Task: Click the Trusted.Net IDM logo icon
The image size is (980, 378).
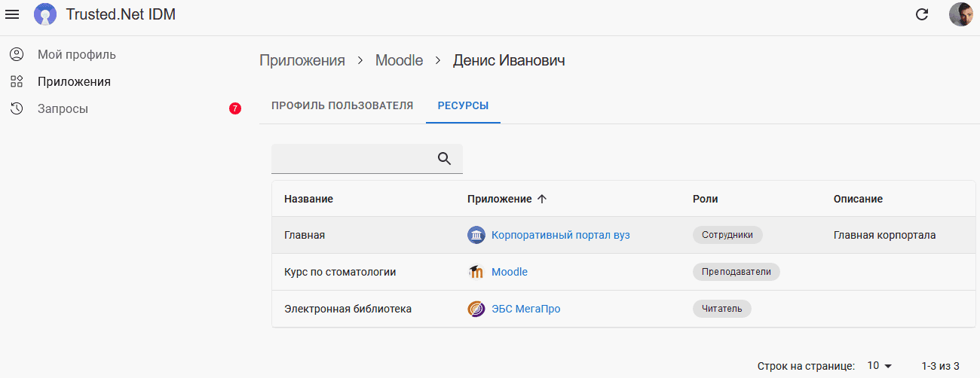Action: [45, 14]
